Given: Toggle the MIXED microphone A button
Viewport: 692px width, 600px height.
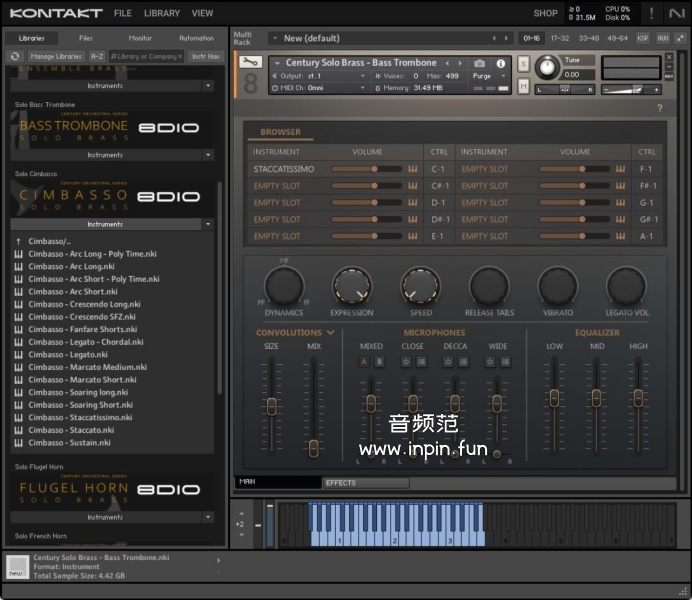Looking at the screenshot, I should 364,361.
